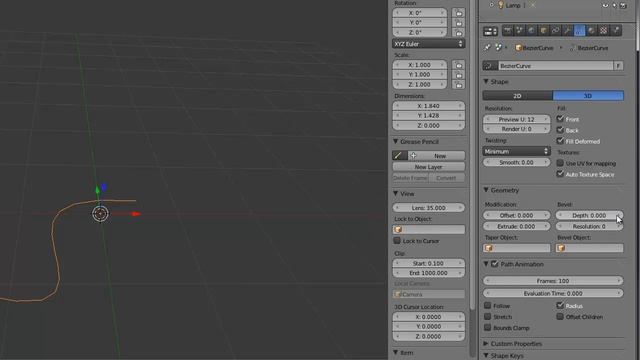Toggle the Fill Back checkbox
640x360 pixels.
point(560,130)
